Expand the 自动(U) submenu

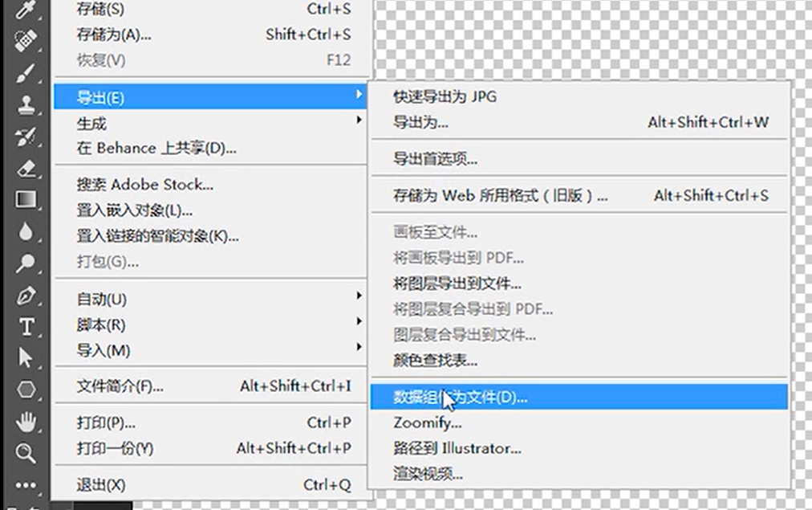click(210, 299)
